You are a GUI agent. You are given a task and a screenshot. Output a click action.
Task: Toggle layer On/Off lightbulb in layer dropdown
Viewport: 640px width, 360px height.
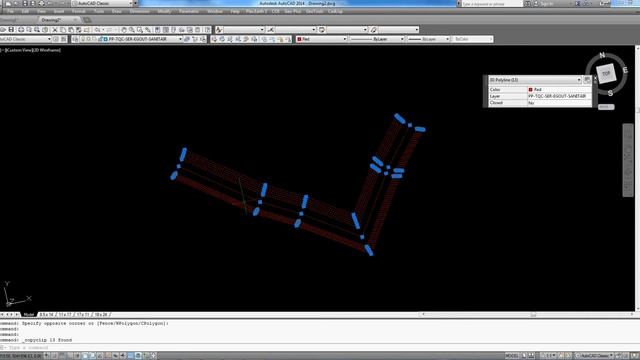pyautogui.click(x=83, y=39)
